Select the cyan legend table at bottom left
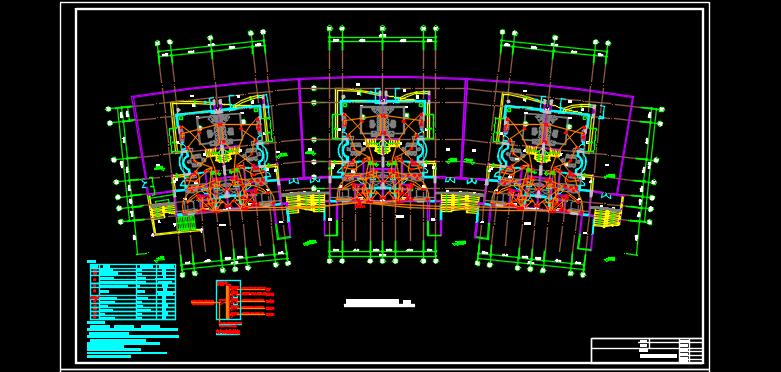This screenshot has height=372, width=781. (132, 292)
